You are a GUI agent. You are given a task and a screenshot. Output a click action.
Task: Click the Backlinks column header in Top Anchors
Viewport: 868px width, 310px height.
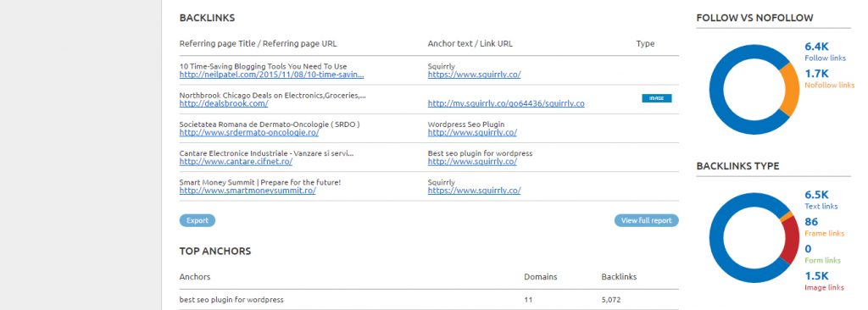tap(619, 277)
